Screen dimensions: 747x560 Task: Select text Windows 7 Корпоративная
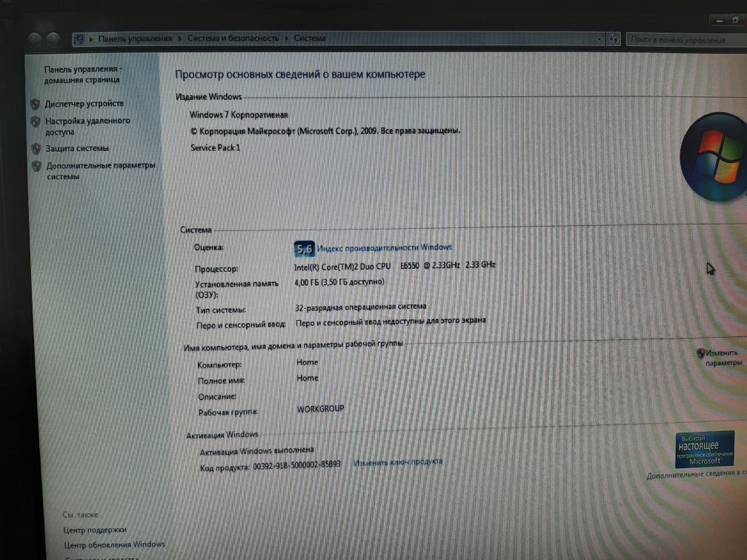[239, 115]
